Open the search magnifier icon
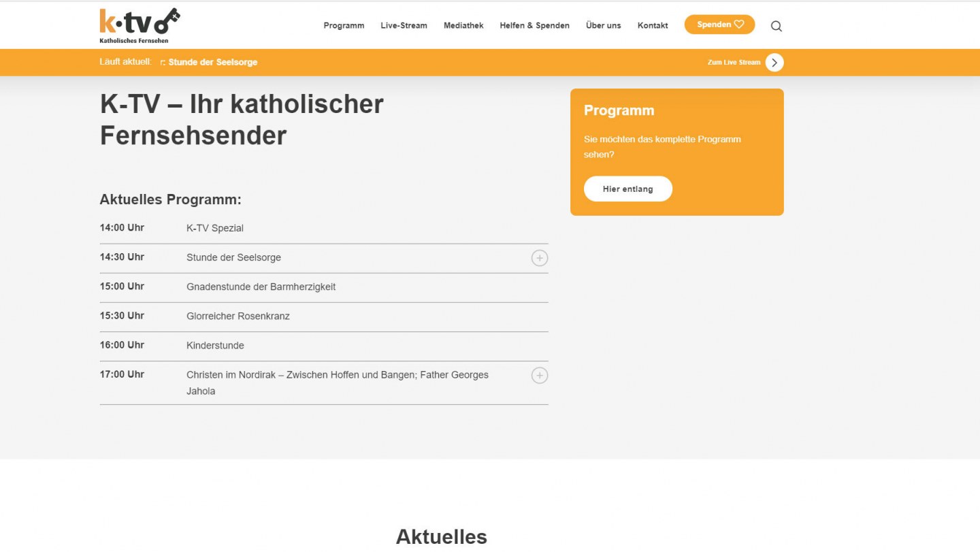The image size is (980, 552). pos(776,27)
